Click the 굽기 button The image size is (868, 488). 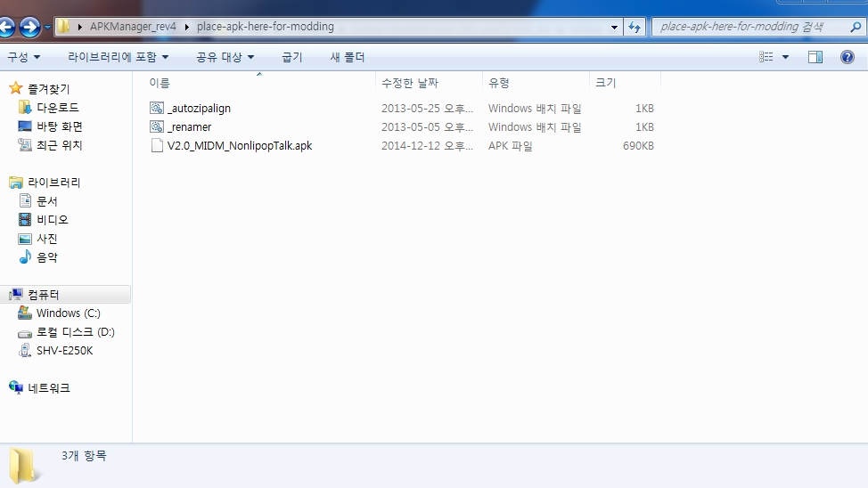tap(292, 57)
